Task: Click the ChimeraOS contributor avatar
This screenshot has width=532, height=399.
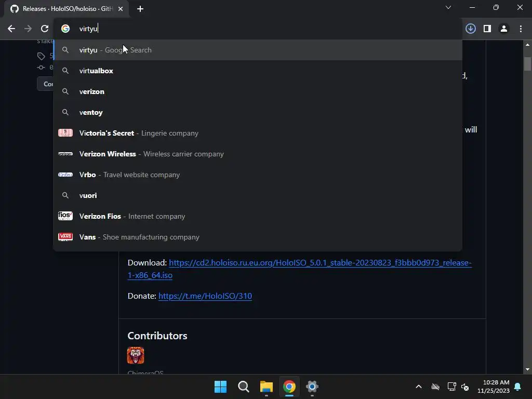Action: pyautogui.click(x=136, y=355)
